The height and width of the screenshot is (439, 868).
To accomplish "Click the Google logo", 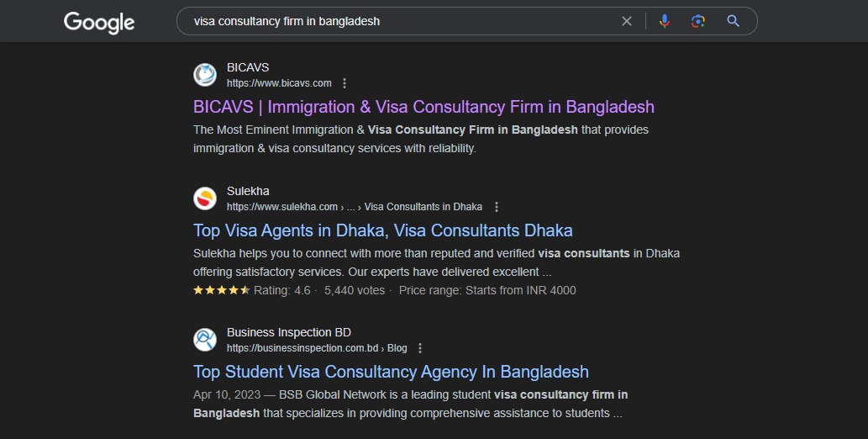I will click(x=99, y=22).
